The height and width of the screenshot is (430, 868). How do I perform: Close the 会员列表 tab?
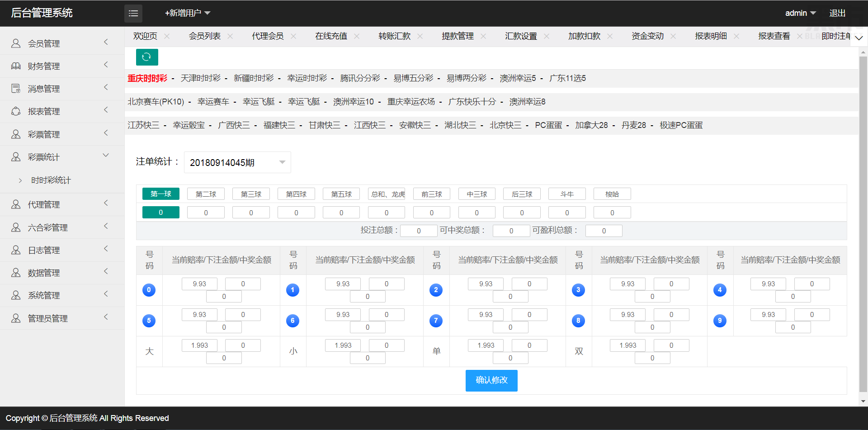[230, 36]
